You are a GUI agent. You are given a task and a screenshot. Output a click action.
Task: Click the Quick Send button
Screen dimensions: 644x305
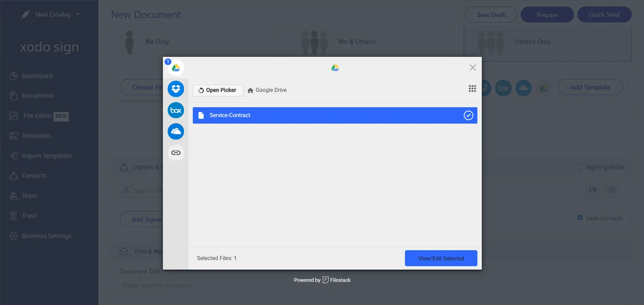click(604, 15)
